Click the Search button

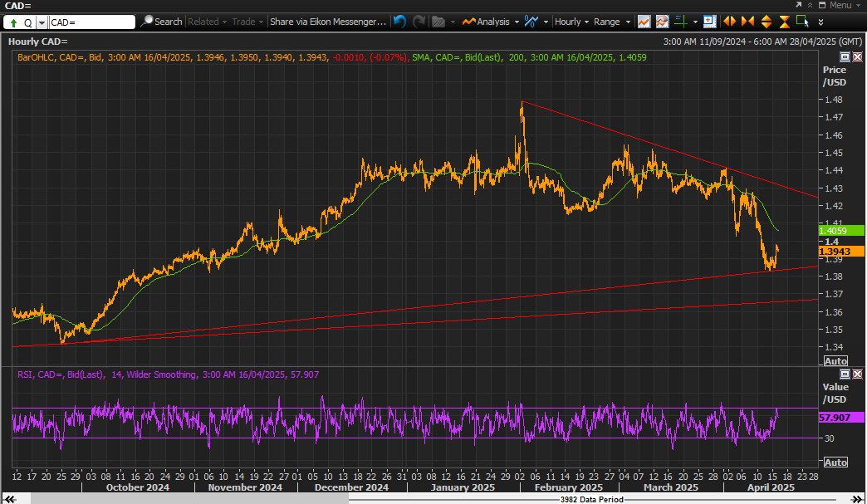pyautogui.click(x=162, y=22)
